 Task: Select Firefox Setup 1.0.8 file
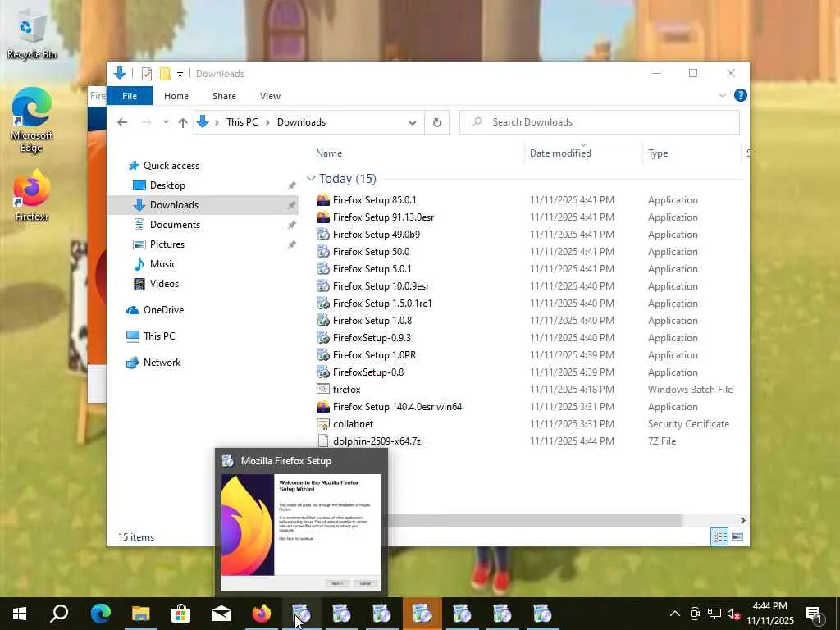point(372,321)
